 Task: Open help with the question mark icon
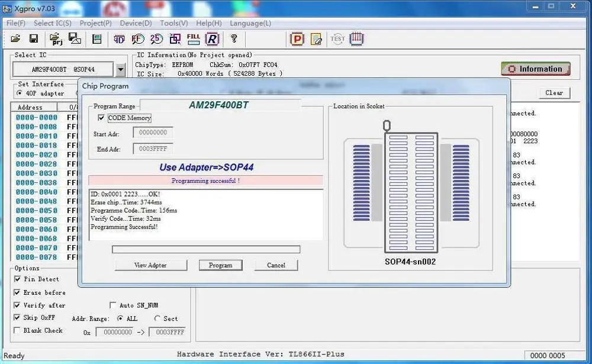tap(234, 38)
